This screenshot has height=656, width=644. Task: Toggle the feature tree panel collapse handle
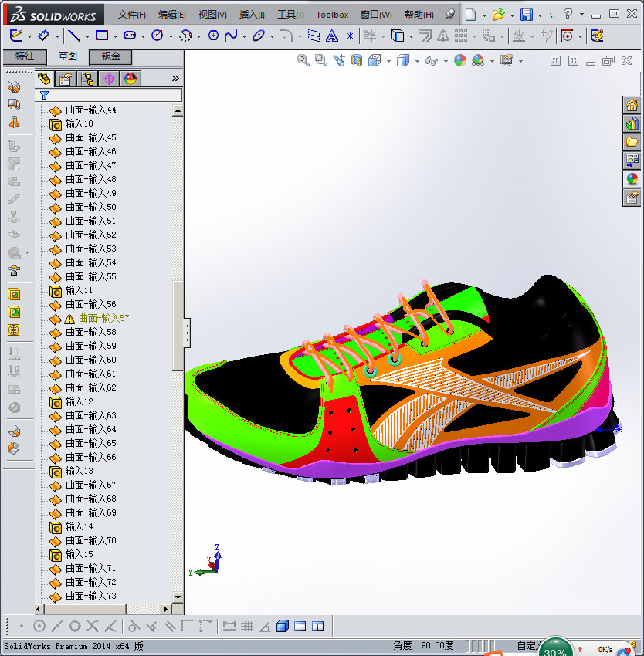[x=186, y=333]
